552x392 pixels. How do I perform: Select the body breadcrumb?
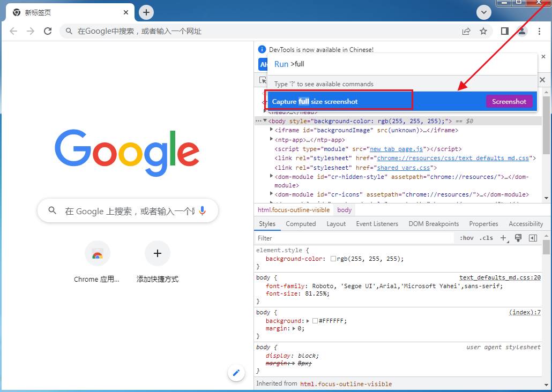[344, 210]
